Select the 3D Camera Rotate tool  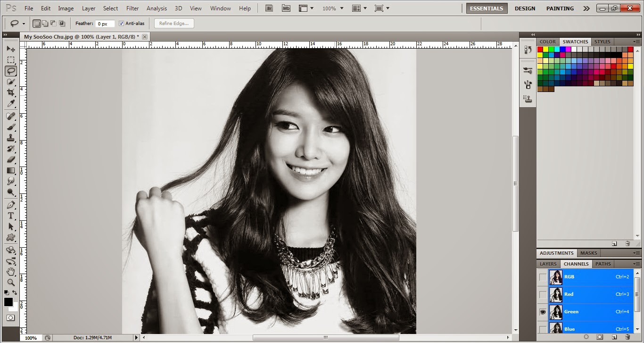click(10, 261)
